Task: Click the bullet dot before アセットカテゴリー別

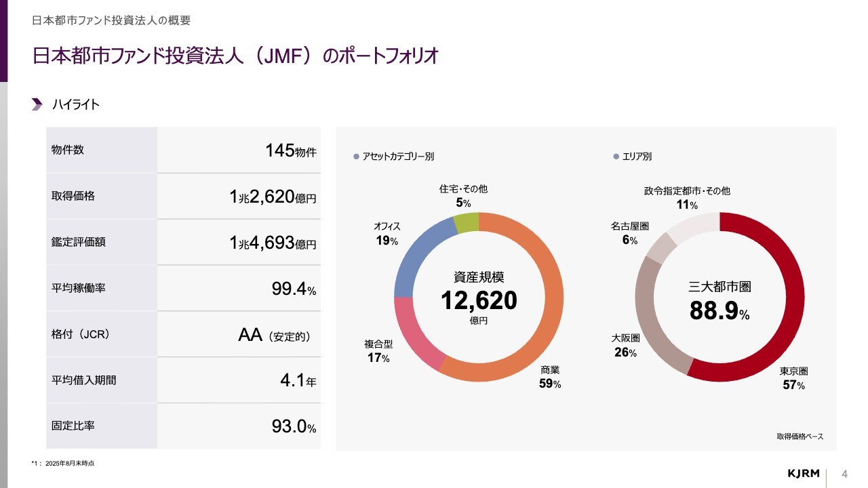Action: click(356, 157)
